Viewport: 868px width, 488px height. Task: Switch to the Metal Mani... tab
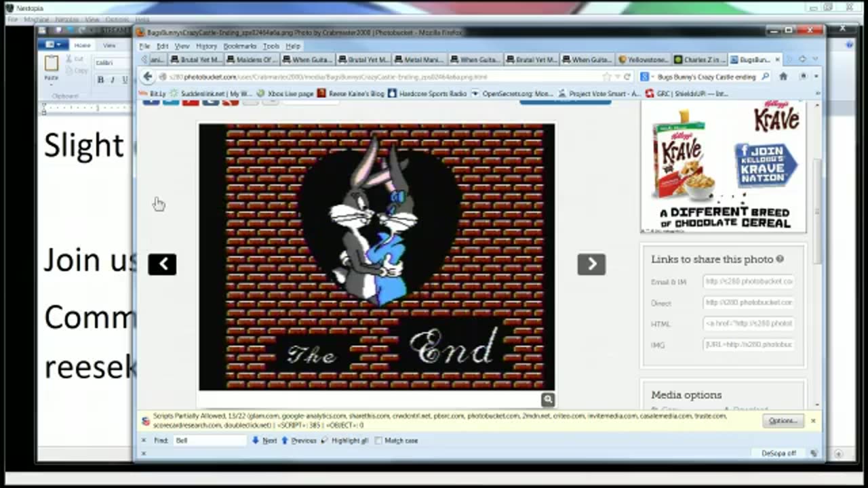[x=418, y=60]
